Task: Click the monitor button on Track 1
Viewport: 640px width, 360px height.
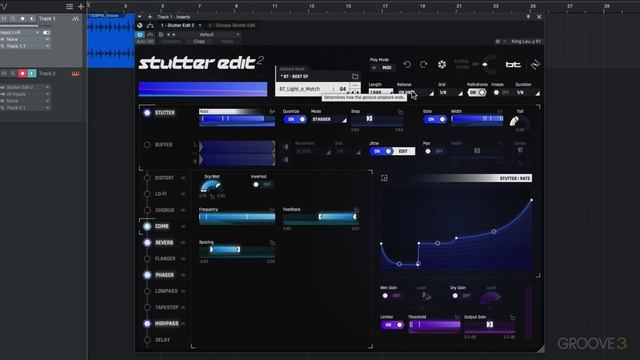Action: (x=32, y=19)
